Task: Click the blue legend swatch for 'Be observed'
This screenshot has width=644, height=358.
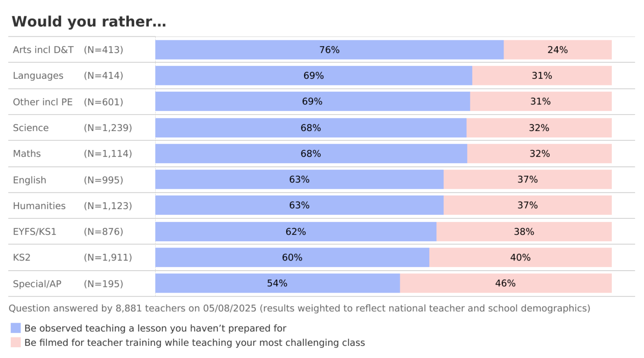Action: point(16,328)
